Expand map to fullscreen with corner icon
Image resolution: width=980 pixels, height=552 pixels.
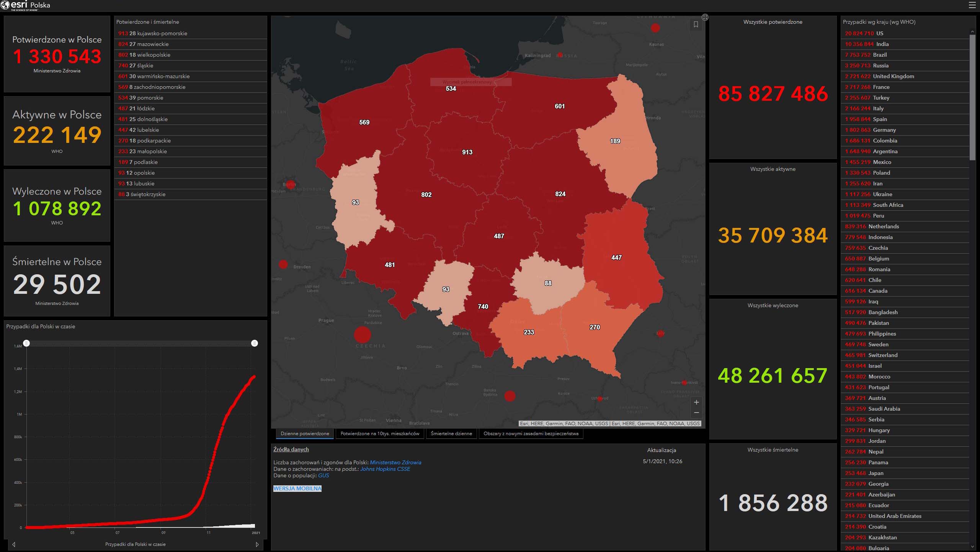[705, 17]
